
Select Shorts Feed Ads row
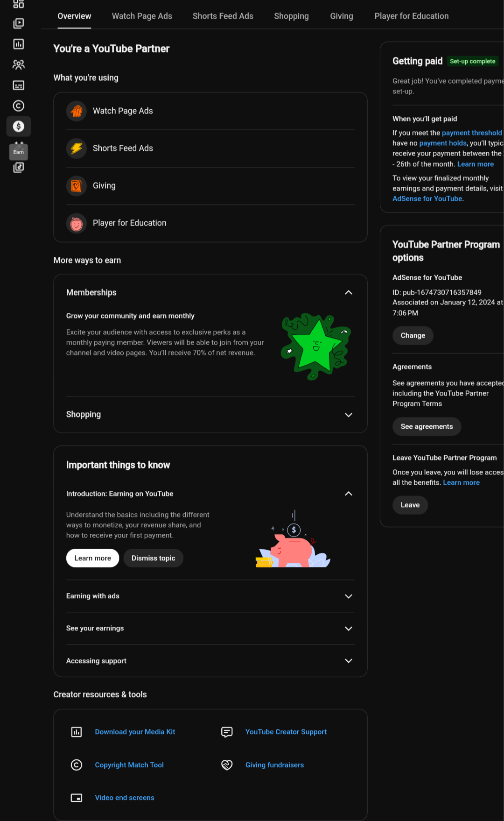210,149
